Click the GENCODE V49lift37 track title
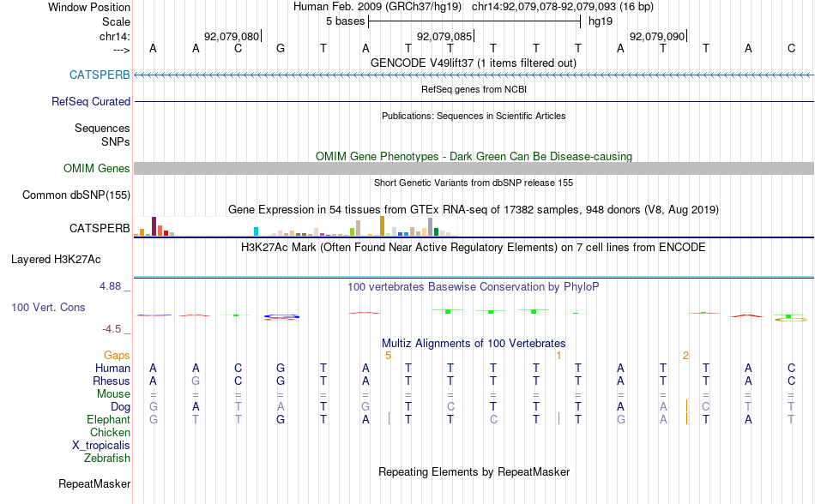The image size is (815, 504). click(474, 63)
